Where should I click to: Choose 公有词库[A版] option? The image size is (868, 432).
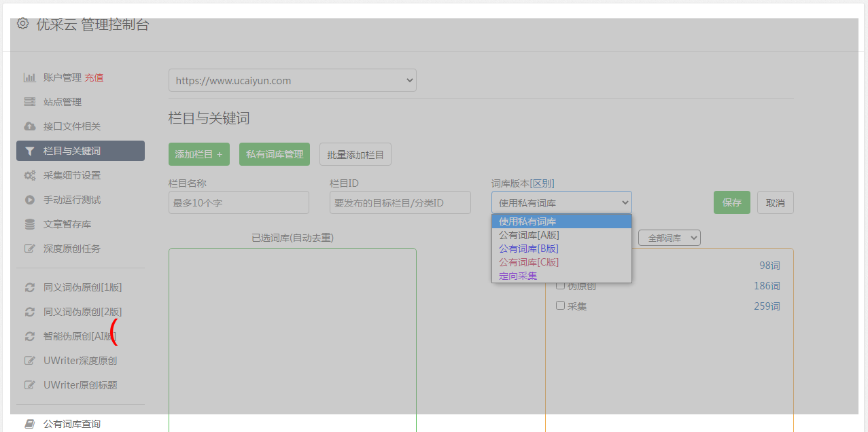click(x=561, y=235)
